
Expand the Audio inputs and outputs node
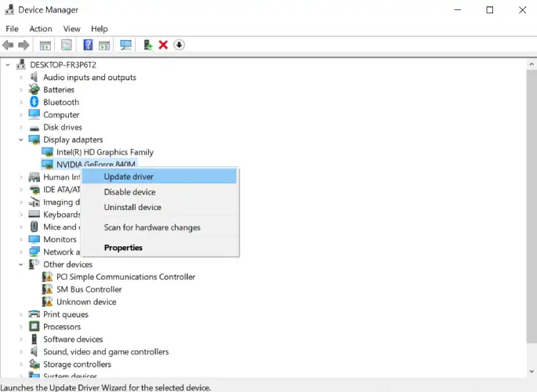click(x=21, y=78)
